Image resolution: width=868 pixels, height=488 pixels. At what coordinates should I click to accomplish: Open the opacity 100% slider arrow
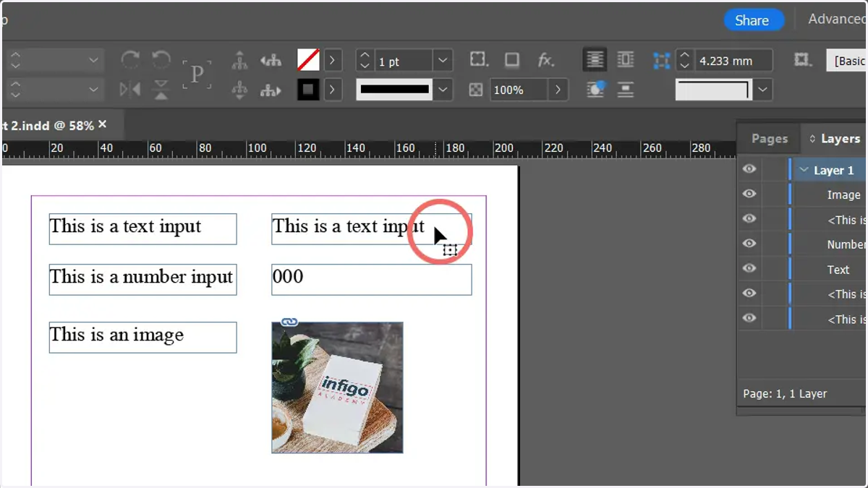[x=558, y=90]
